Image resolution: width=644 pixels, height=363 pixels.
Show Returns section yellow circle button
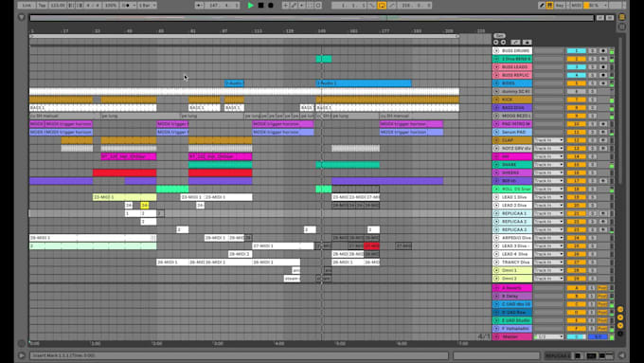coord(620,318)
